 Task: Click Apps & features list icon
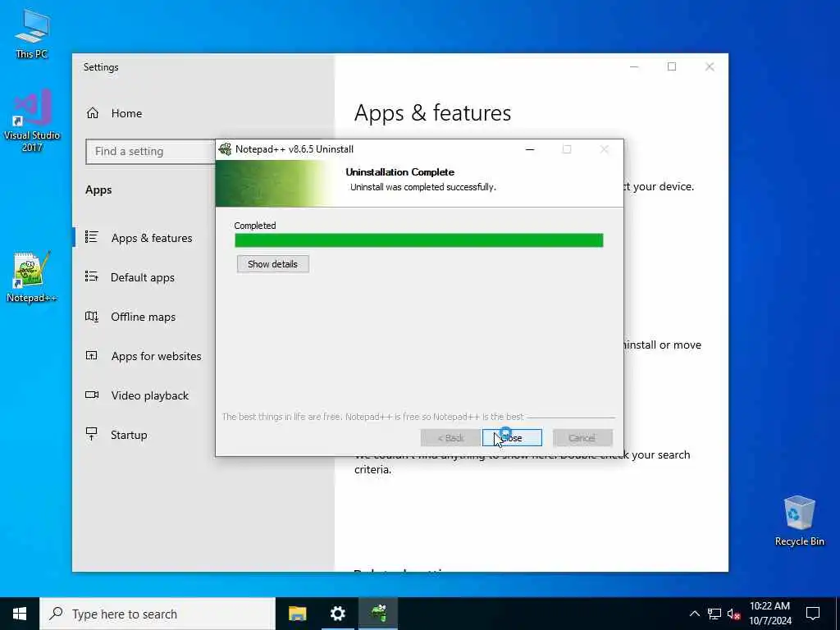point(92,237)
